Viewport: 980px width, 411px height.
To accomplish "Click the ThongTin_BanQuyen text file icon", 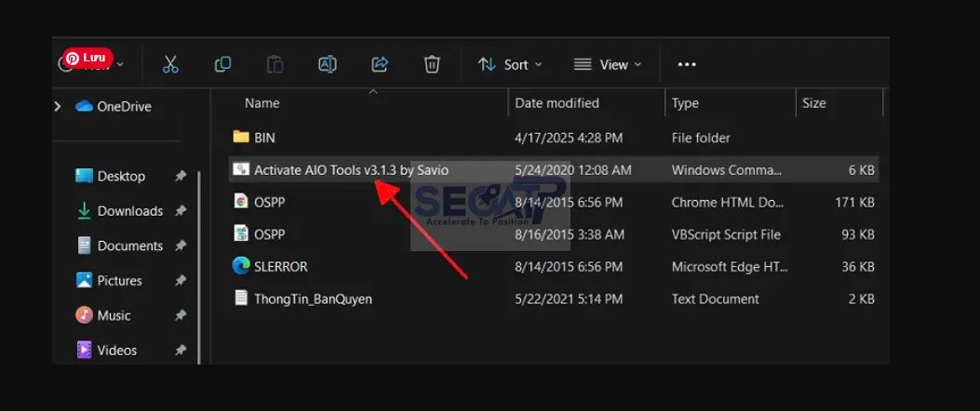I will (x=241, y=298).
